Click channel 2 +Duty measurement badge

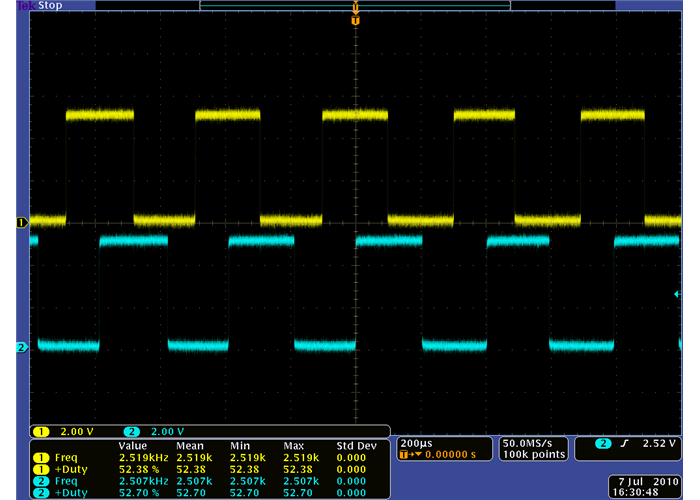click(x=41, y=493)
